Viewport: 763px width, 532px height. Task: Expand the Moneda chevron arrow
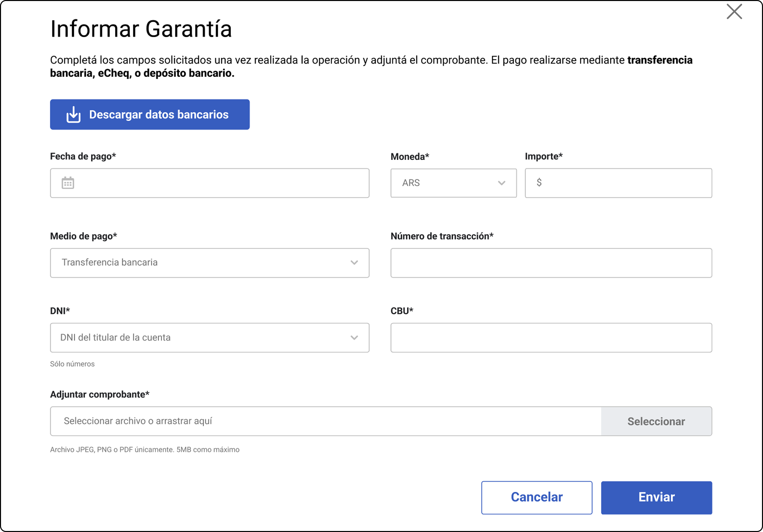point(501,183)
